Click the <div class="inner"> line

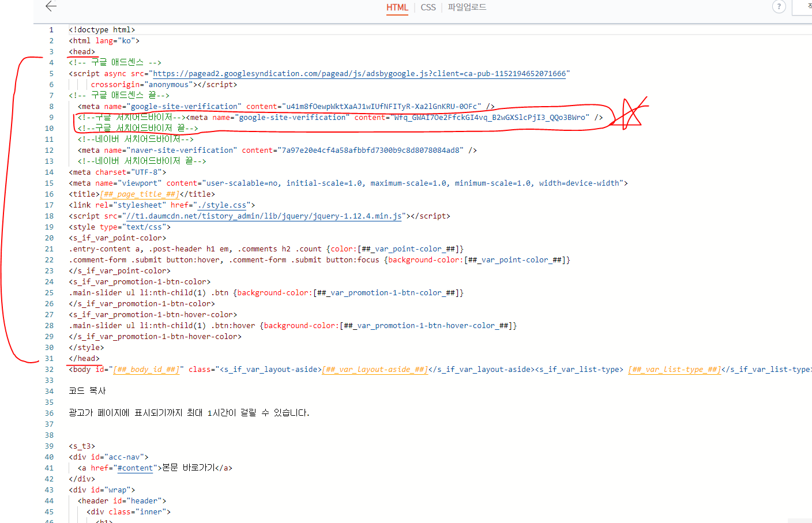pyautogui.click(x=129, y=512)
